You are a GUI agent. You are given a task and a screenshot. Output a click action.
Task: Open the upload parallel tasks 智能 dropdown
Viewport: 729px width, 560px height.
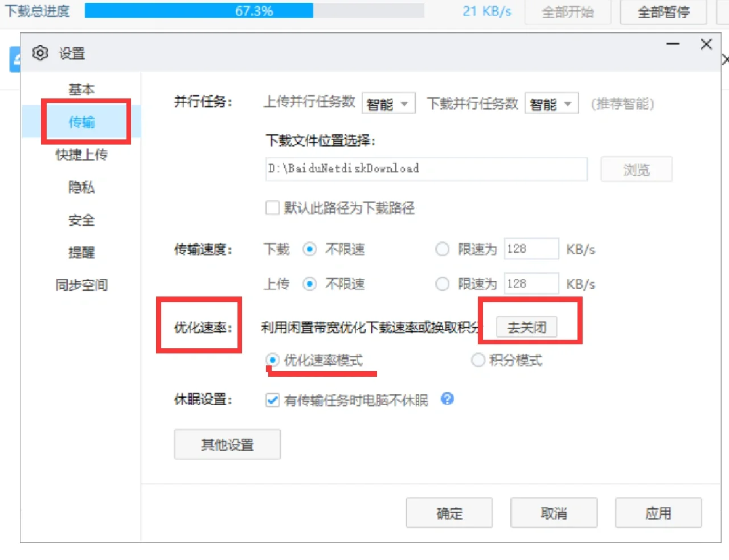tap(388, 103)
